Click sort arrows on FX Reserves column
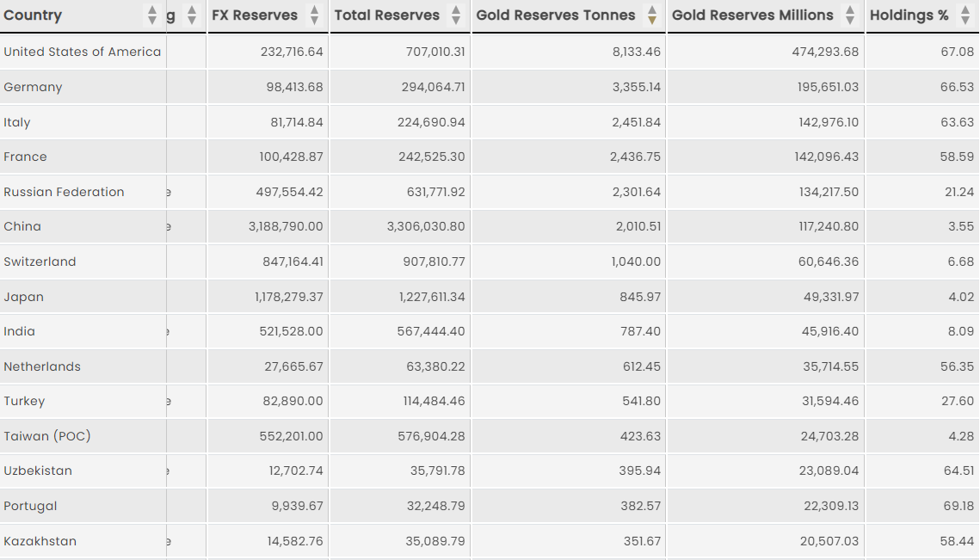This screenshot has width=980, height=560. point(314,15)
